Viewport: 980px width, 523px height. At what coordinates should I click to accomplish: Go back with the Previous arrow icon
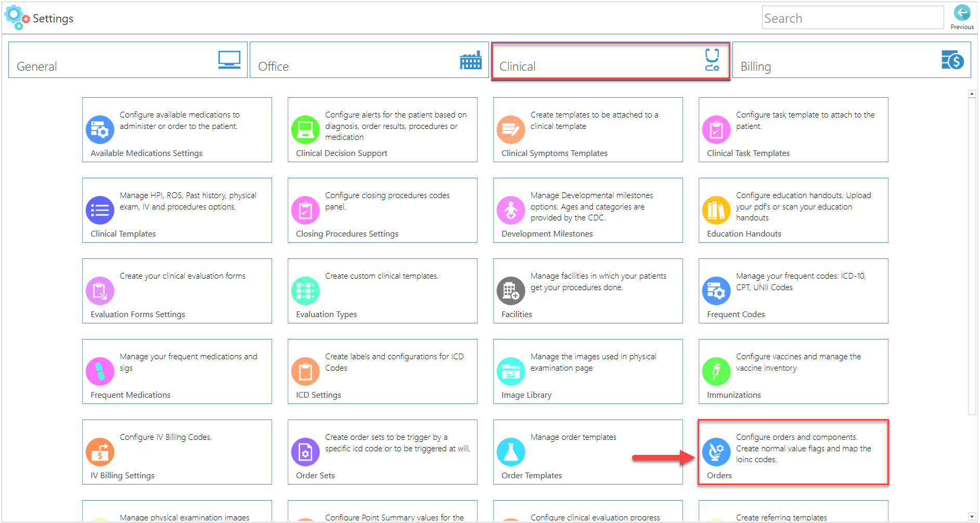tap(962, 12)
